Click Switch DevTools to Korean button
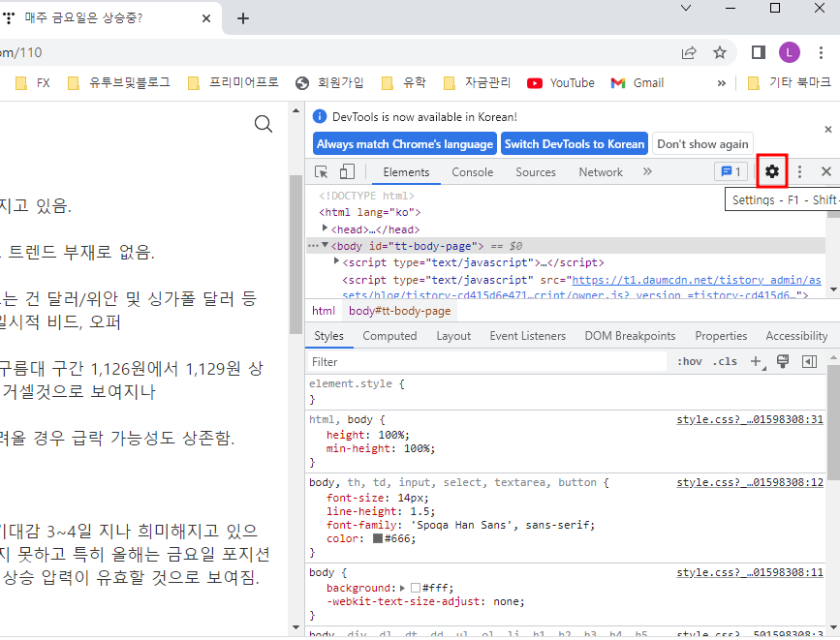 tap(575, 144)
